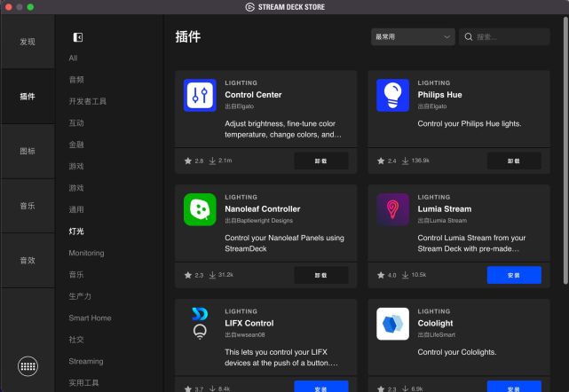Click star rating on Nanoleaf Controller

coord(187,275)
